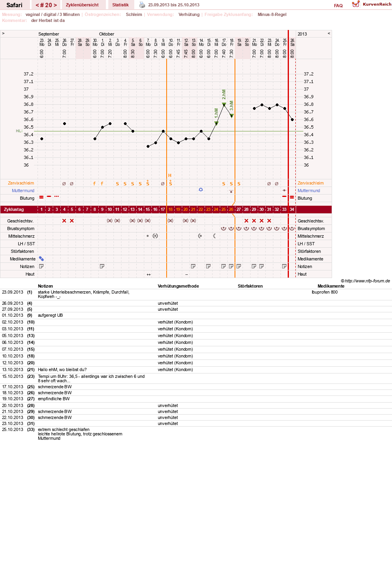Open the note icon on cycle day 21
Screen dimensions: 392x572
tap(193, 266)
